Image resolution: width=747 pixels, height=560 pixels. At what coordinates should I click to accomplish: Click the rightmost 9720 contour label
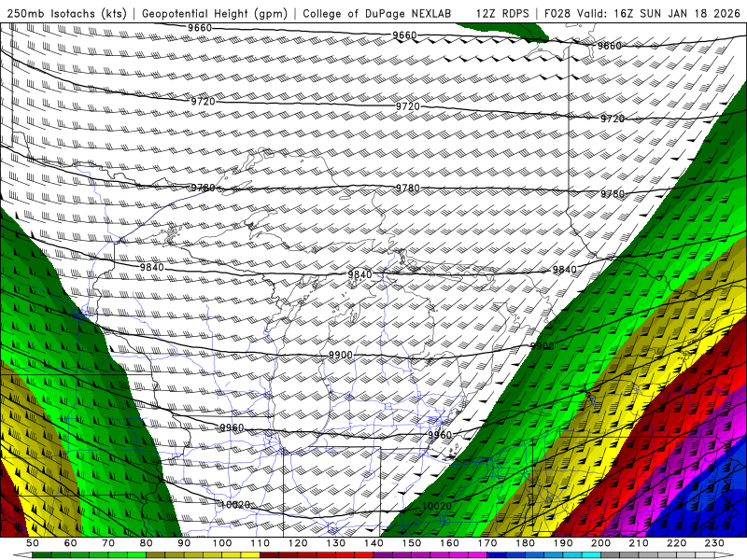coord(613,119)
